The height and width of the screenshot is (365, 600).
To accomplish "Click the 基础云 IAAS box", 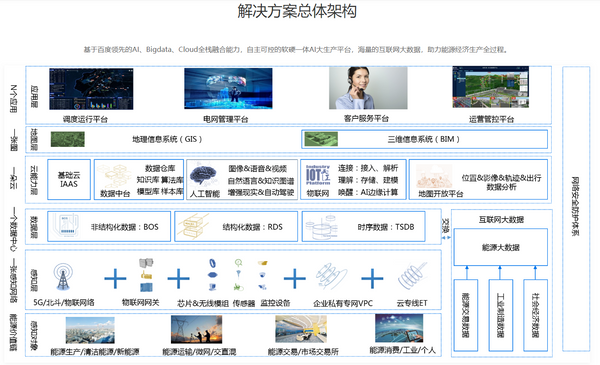I will coord(69,179).
